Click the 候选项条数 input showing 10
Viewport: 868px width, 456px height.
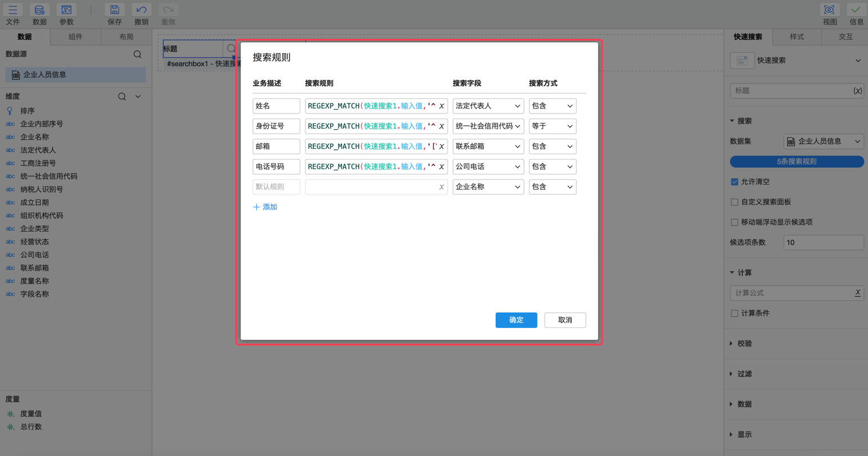pos(822,242)
